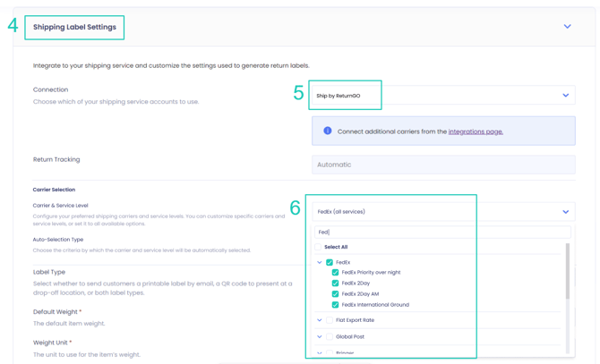Click the carrier search box containing Fed
Image resolution: width=600 pixels, height=364 pixels.
pyautogui.click(x=441, y=233)
